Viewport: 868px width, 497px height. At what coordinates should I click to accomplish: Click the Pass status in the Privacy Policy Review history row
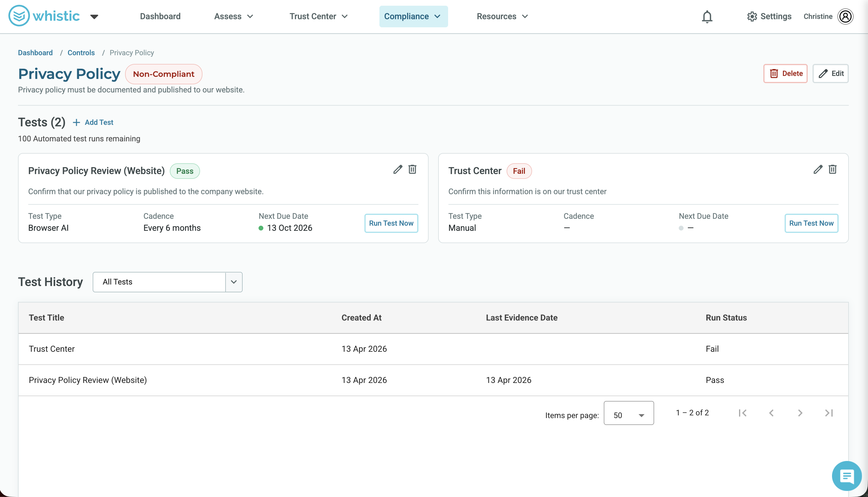(x=715, y=380)
